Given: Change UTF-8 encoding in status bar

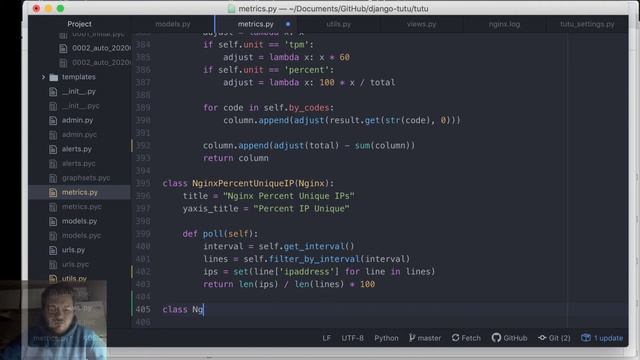Looking at the screenshot, I should coord(352,338).
